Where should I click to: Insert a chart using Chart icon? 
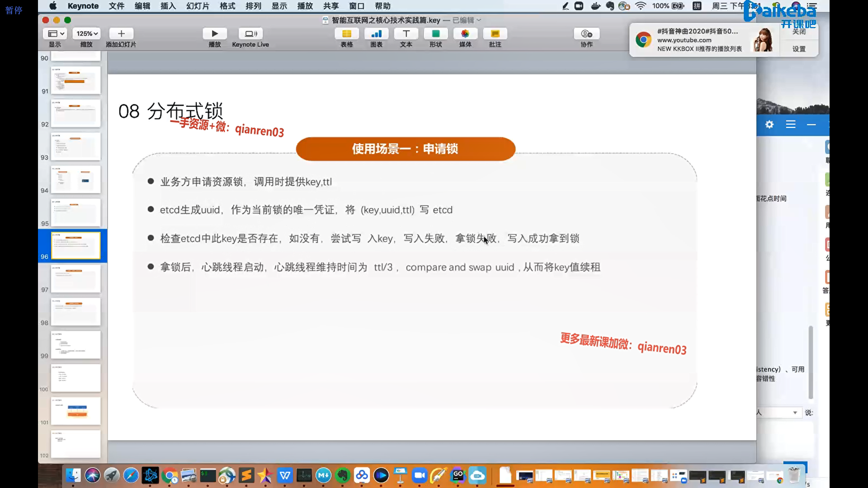pos(376,34)
